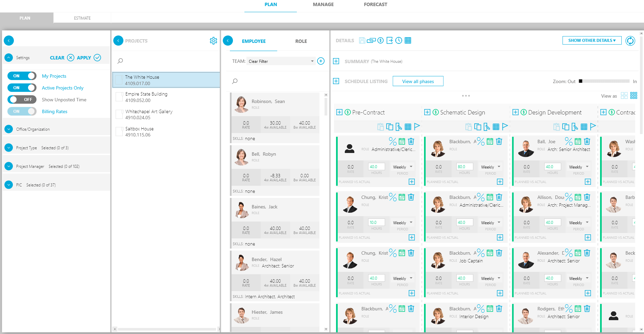The height and width of the screenshot is (334, 644).
Task: Expand the Project Type filter
Action: click(9, 148)
